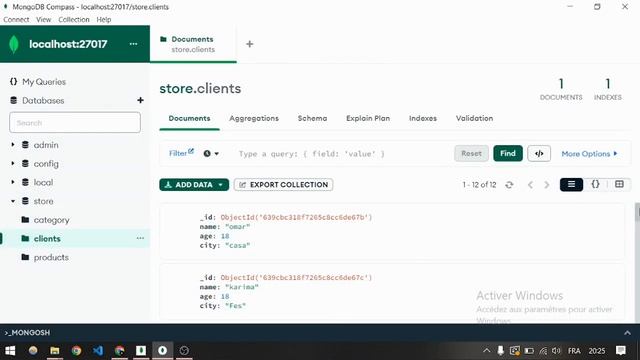Click the city value "casa"

(237, 245)
